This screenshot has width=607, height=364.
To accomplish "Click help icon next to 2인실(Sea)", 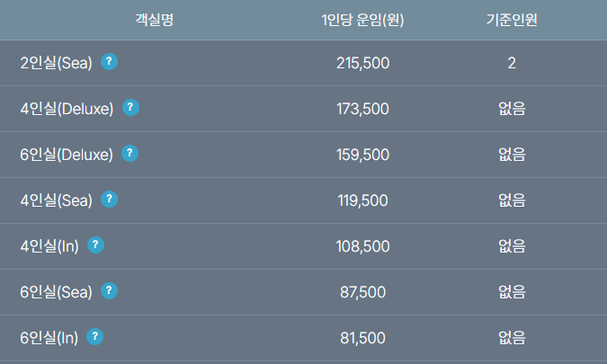I will (x=110, y=62).
